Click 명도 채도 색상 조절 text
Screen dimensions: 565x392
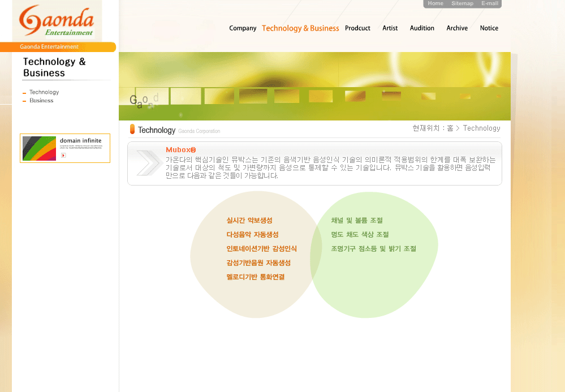[x=360, y=235]
